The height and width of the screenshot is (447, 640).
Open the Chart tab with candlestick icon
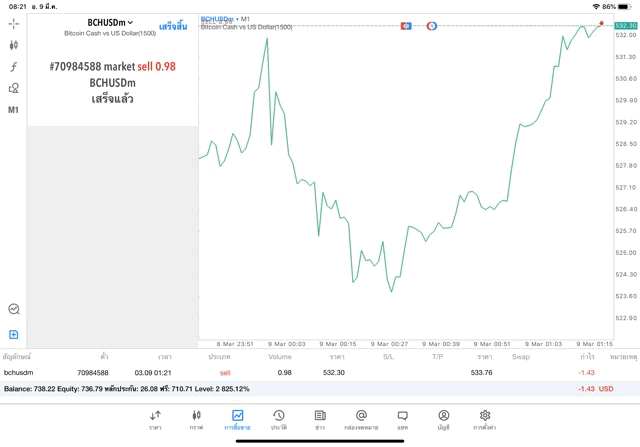pyautogui.click(x=196, y=420)
